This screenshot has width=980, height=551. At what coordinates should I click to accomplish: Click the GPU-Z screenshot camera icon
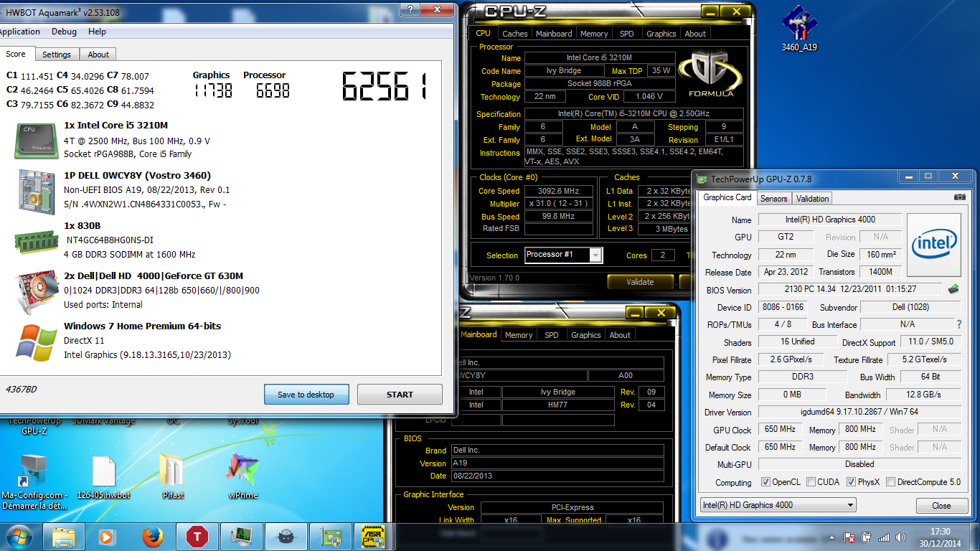[959, 197]
